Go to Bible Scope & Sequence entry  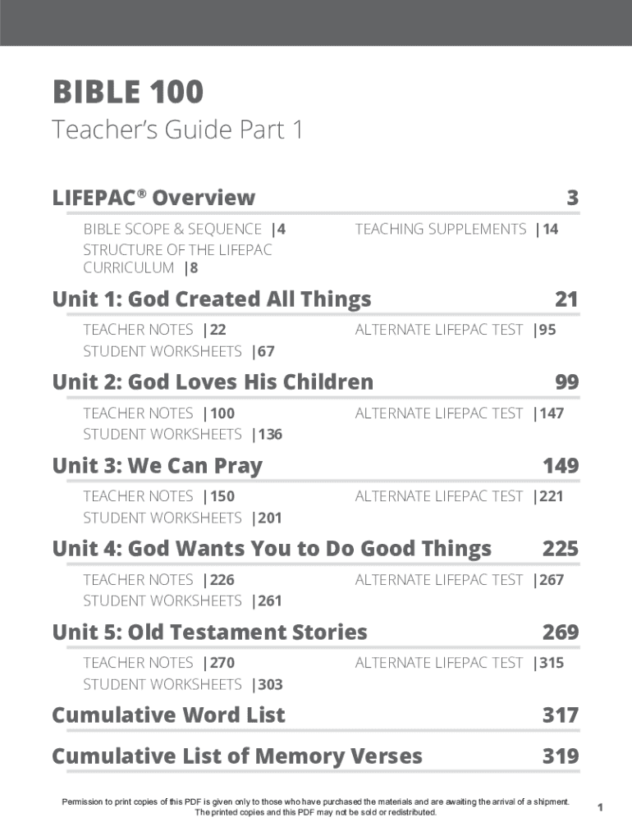pos(184,229)
